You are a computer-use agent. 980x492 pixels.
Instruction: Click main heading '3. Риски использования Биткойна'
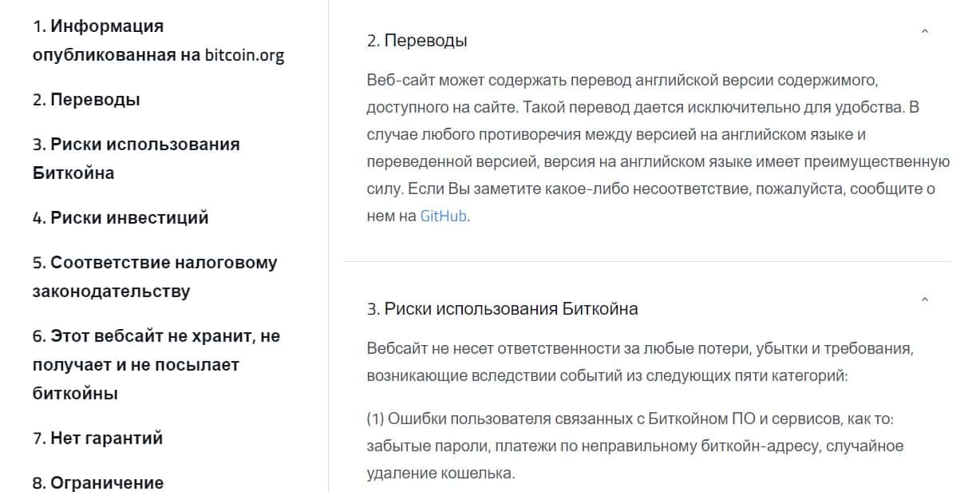coord(502,308)
